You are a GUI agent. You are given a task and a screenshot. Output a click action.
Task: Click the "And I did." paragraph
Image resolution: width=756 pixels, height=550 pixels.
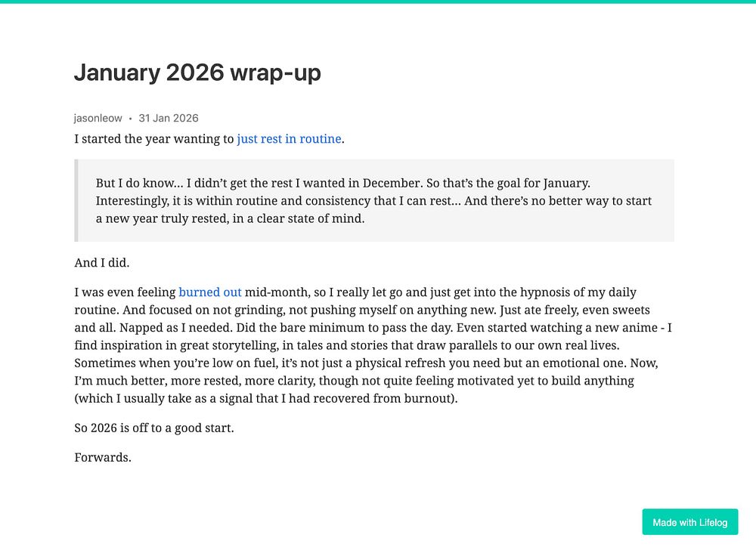[x=102, y=263]
